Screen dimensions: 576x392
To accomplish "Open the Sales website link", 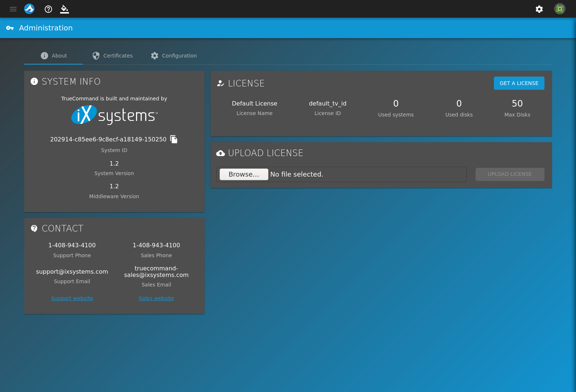I will pyautogui.click(x=156, y=298).
